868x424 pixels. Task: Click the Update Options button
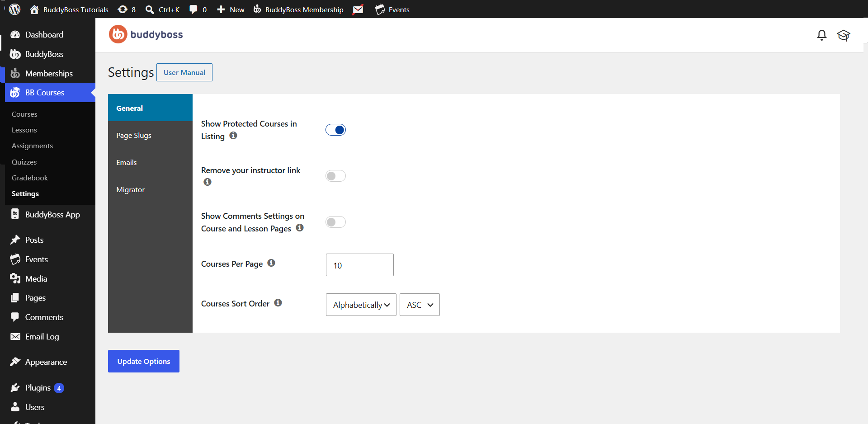pyautogui.click(x=144, y=361)
